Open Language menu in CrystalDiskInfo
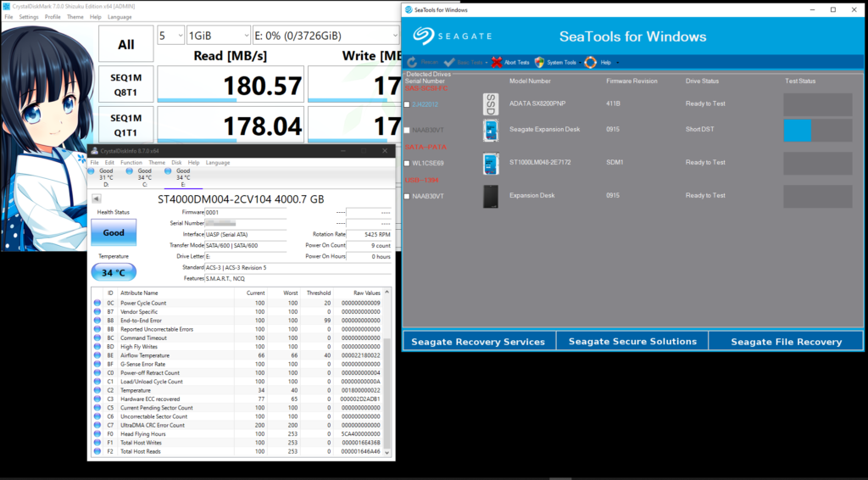The width and height of the screenshot is (868, 480). (x=218, y=163)
